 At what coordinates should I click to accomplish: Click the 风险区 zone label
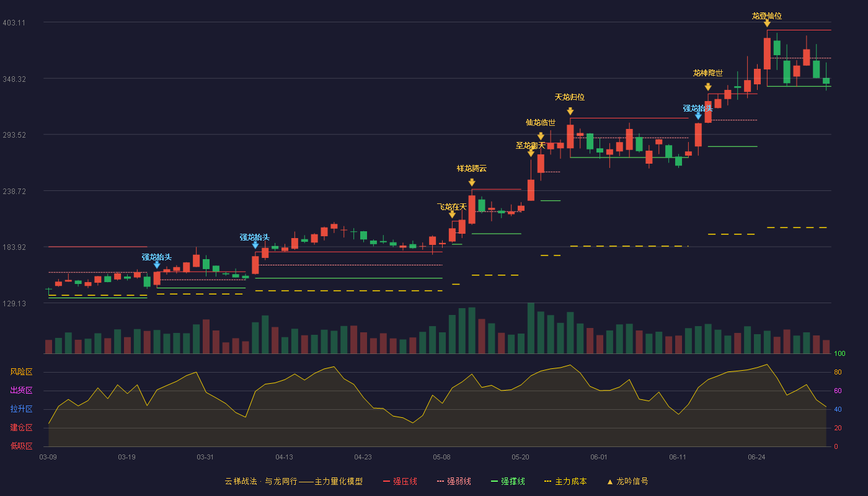[21, 372]
